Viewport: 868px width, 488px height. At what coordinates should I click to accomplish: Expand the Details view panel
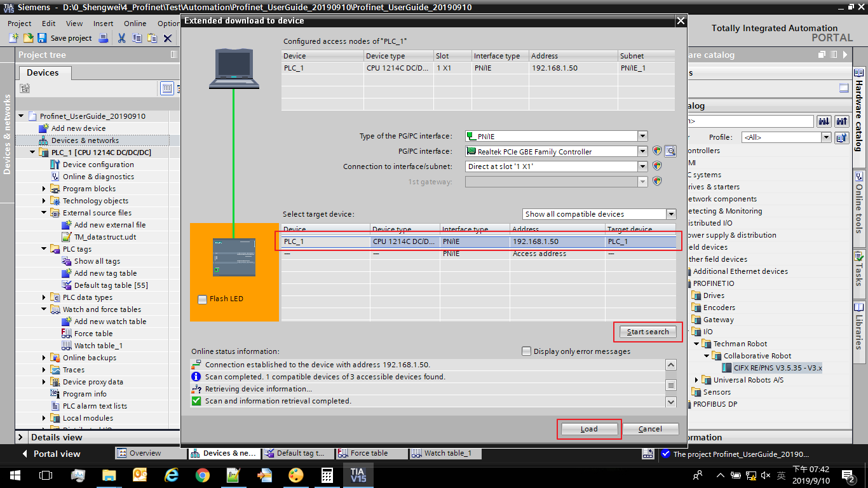[20, 437]
